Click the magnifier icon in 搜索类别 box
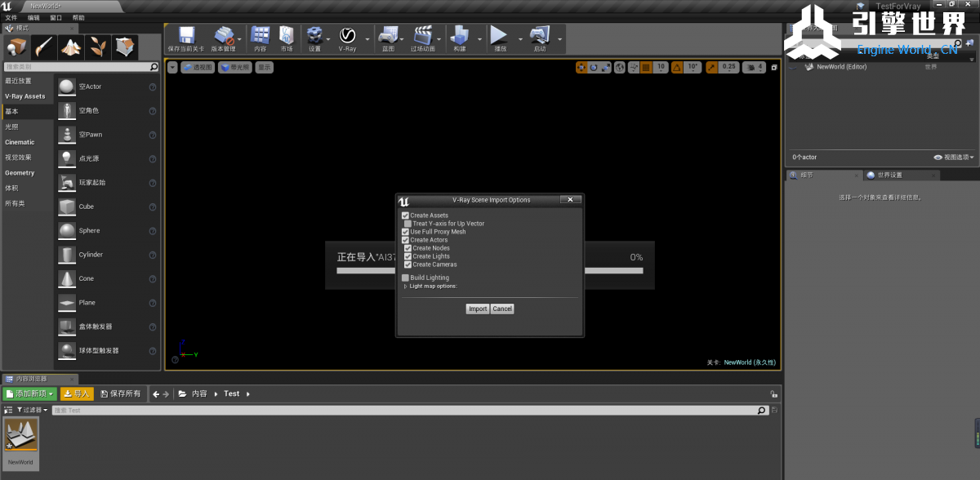Image resolution: width=980 pixels, height=480 pixels. click(x=154, y=67)
